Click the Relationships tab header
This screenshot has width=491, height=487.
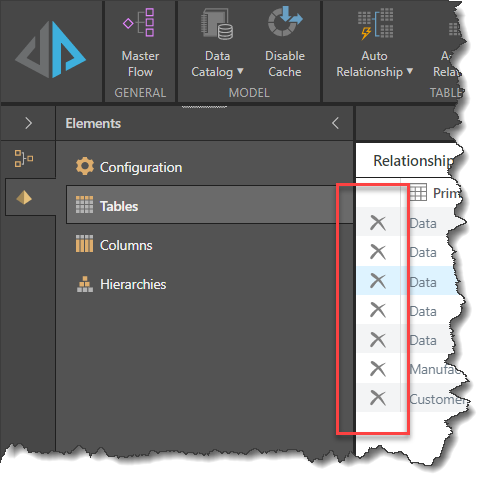pos(413,161)
